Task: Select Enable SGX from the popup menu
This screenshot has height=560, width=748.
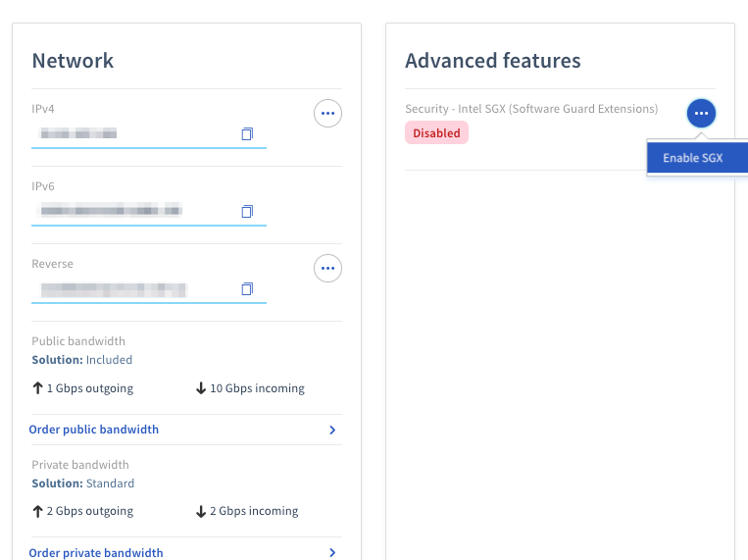Action: (693, 158)
